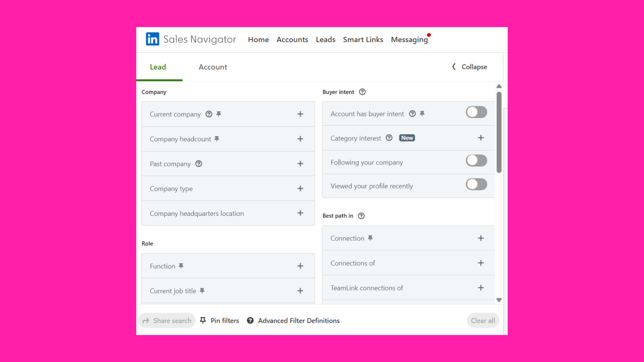Click the vertical scrollbar thumb
The height and width of the screenshot is (362, 644).
pyautogui.click(x=499, y=132)
